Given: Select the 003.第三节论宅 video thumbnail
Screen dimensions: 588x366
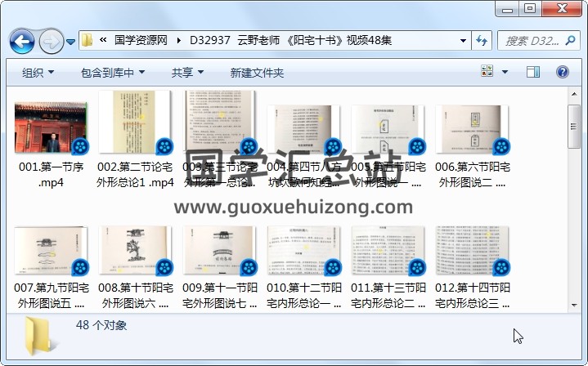Looking at the screenshot, I should click(x=220, y=123).
